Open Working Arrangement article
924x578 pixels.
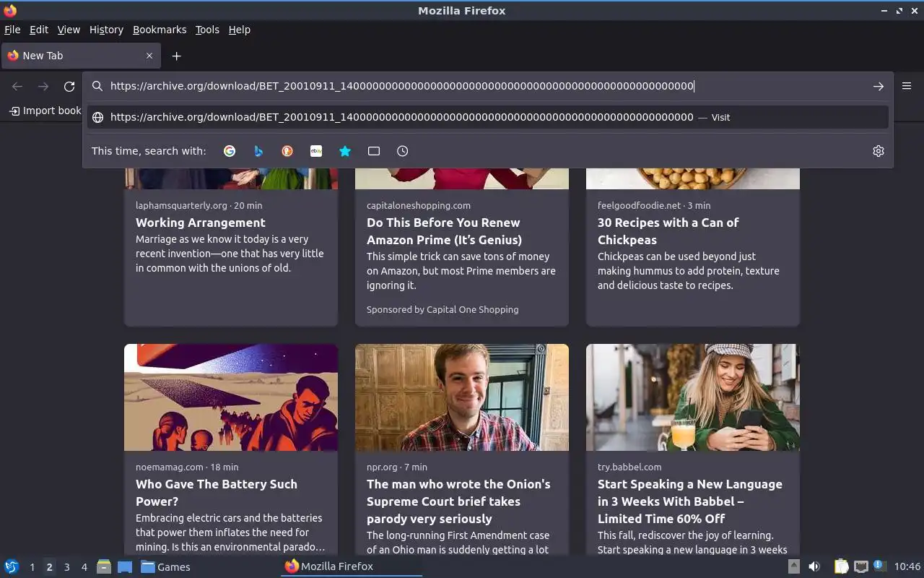(x=201, y=223)
